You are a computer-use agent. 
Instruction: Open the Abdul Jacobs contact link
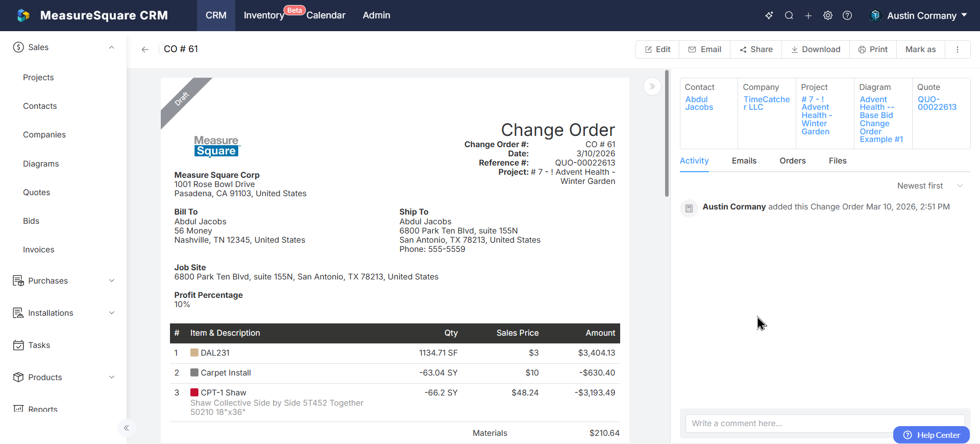click(699, 103)
